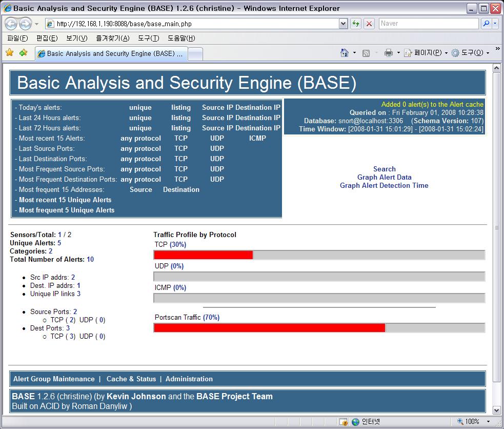The width and height of the screenshot is (504, 429).
Task: Click the Kevin Johnson link
Action: (x=136, y=397)
